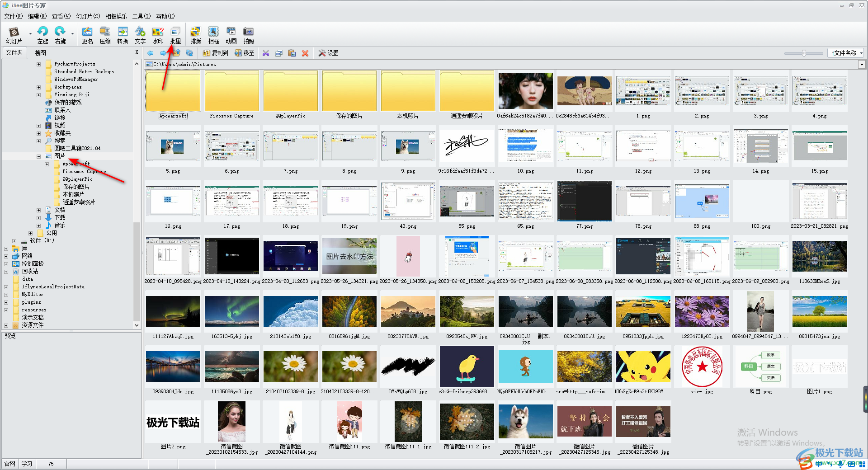868x470 pixels.
Task: Open the 编辑(E) menu
Action: (37, 16)
